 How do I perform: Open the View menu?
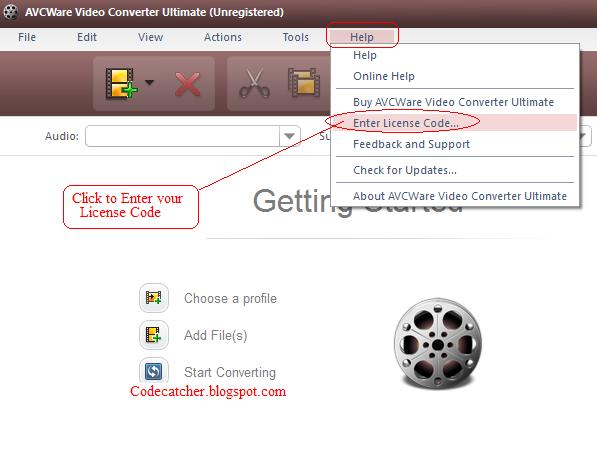150,37
